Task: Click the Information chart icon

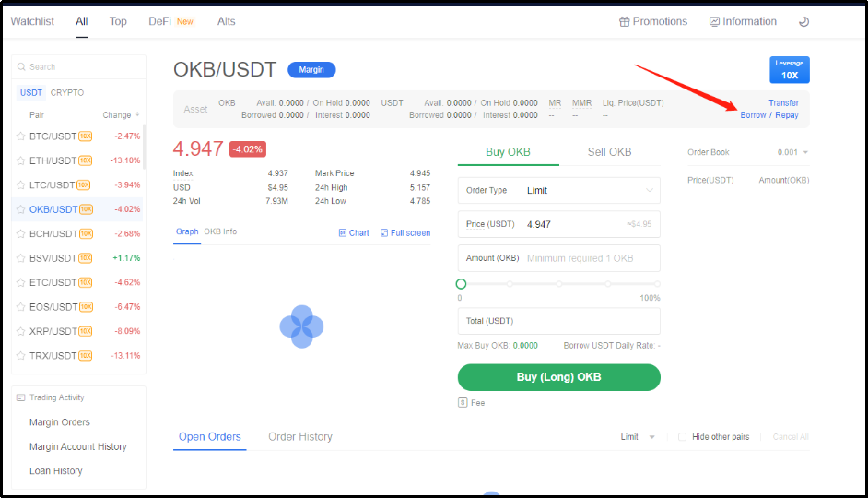Action: (x=714, y=21)
